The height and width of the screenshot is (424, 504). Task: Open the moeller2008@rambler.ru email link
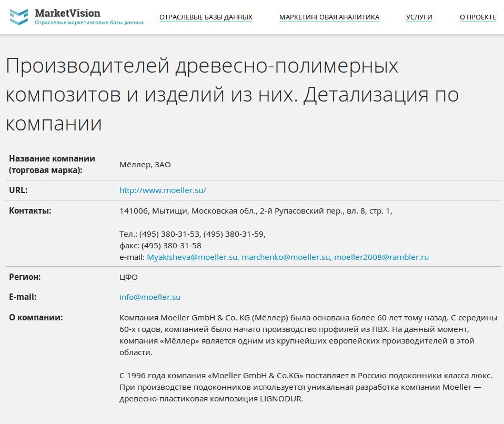click(381, 257)
